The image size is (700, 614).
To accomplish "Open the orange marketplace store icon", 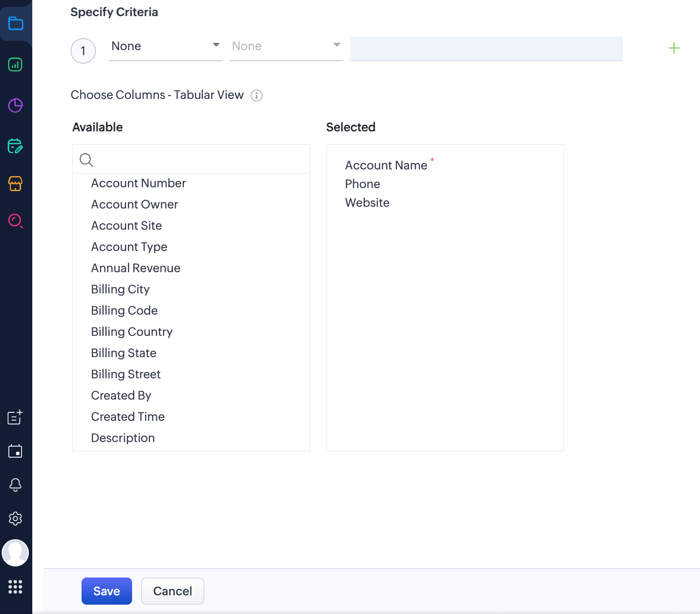I will coord(15,184).
